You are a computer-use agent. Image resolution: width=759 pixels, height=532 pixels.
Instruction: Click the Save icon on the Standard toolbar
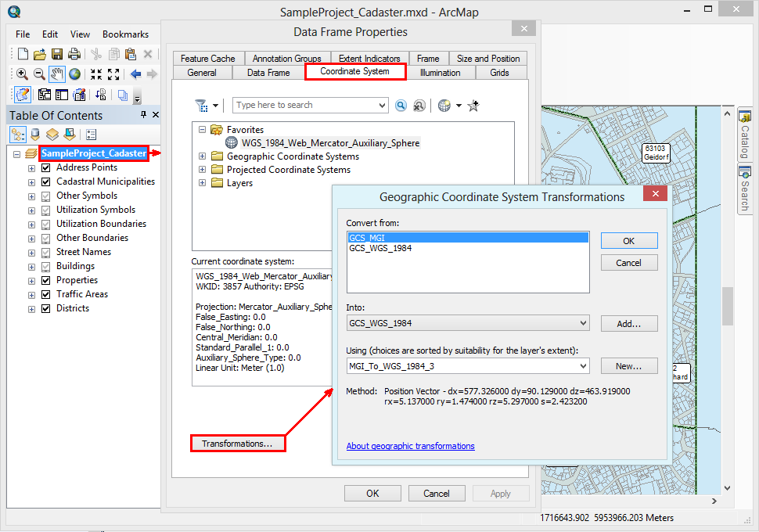(56, 54)
